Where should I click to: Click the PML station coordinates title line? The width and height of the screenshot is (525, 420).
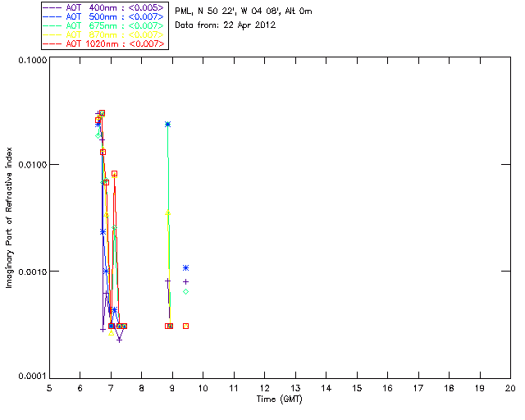pyautogui.click(x=244, y=11)
